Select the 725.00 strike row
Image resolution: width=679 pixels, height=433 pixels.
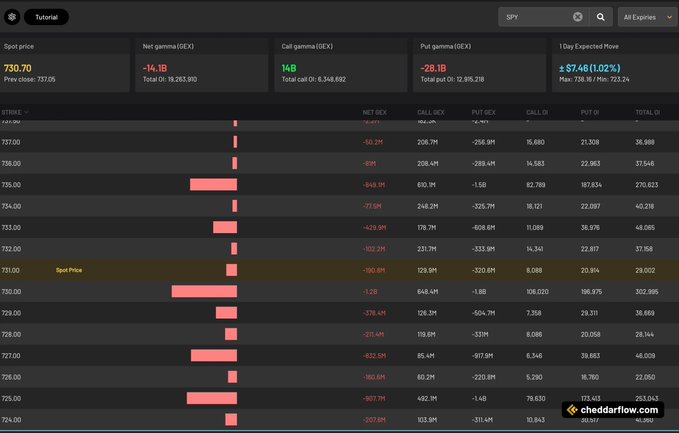pos(340,398)
